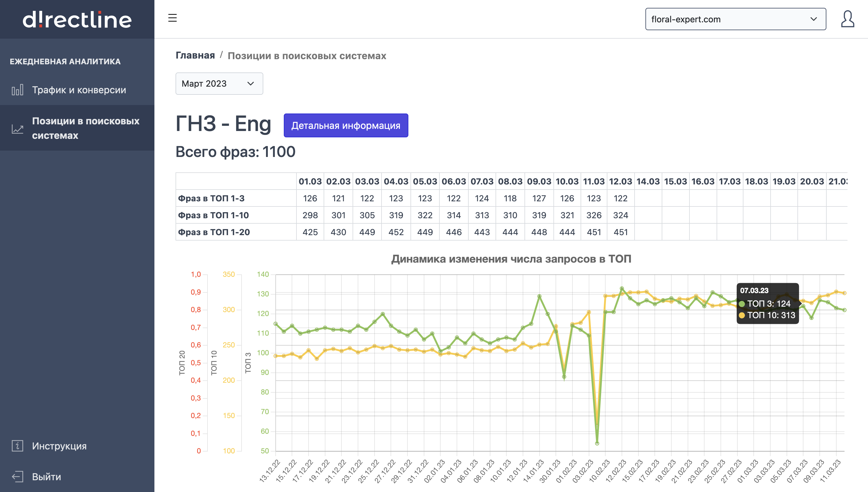Open the user profile icon
Viewport: 868px width, 492px height.
(847, 19)
